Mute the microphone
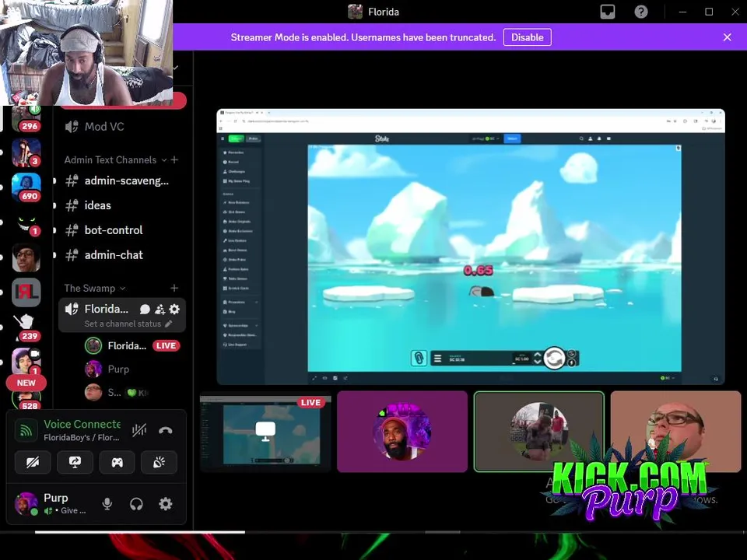 pos(107,504)
